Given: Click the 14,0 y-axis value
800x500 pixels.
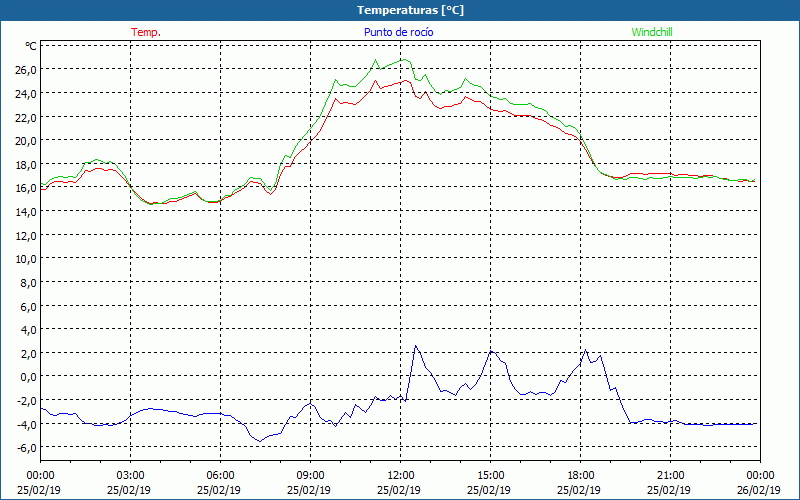Looking at the screenshot, I should coord(26,212).
